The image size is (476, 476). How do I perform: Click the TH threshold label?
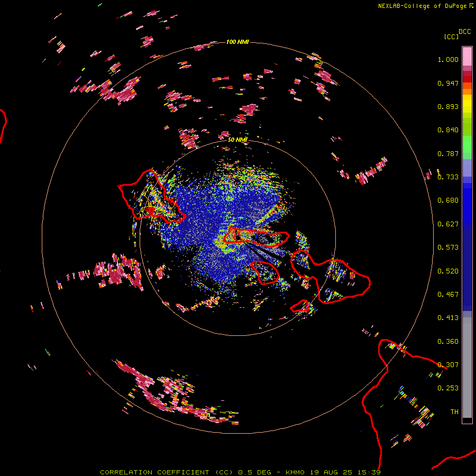[454, 412]
